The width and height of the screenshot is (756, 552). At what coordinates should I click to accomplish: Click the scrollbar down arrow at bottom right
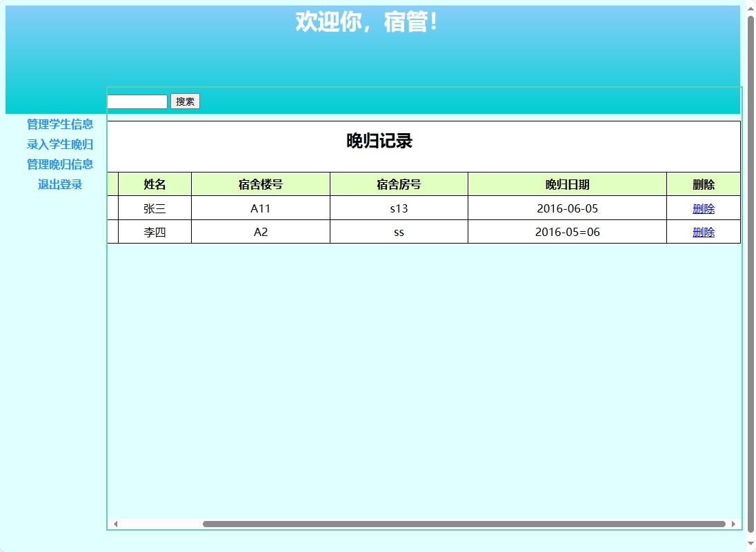(750, 544)
